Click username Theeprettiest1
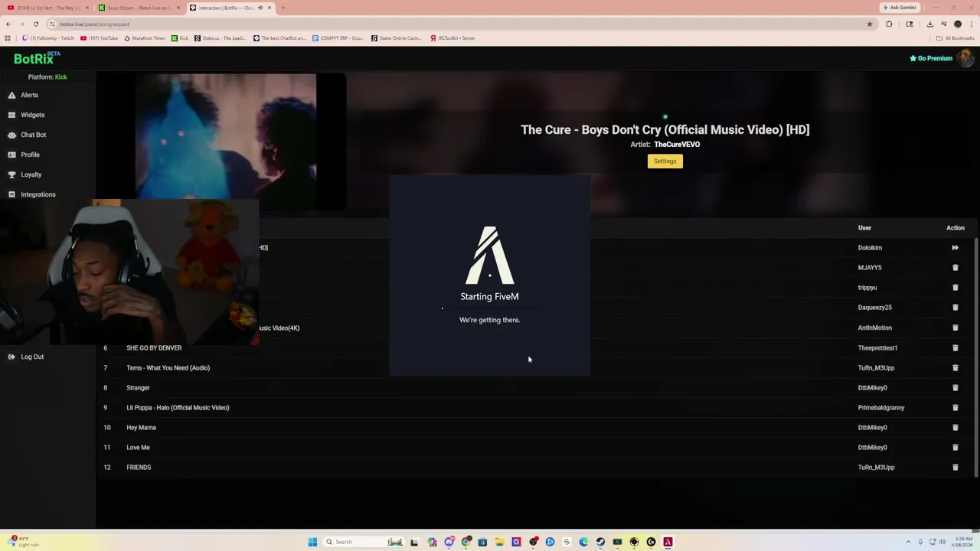The width and height of the screenshot is (980, 551). [877, 348]
